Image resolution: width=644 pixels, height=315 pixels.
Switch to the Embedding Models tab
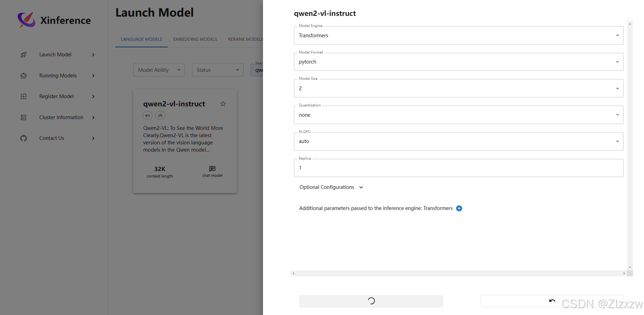195,39
